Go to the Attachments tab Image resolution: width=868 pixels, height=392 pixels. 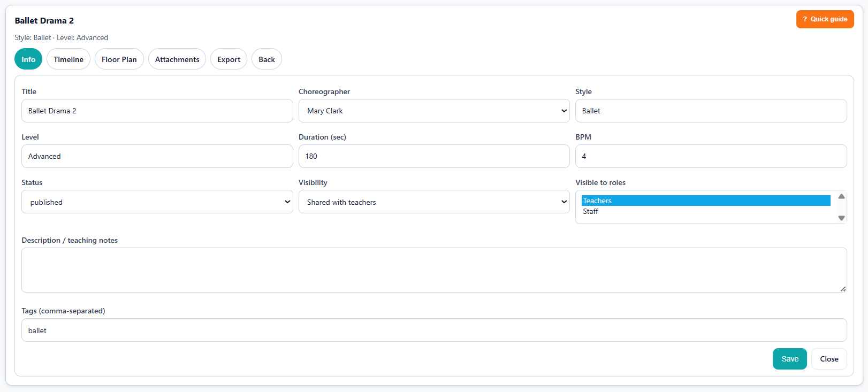[177, 59]
